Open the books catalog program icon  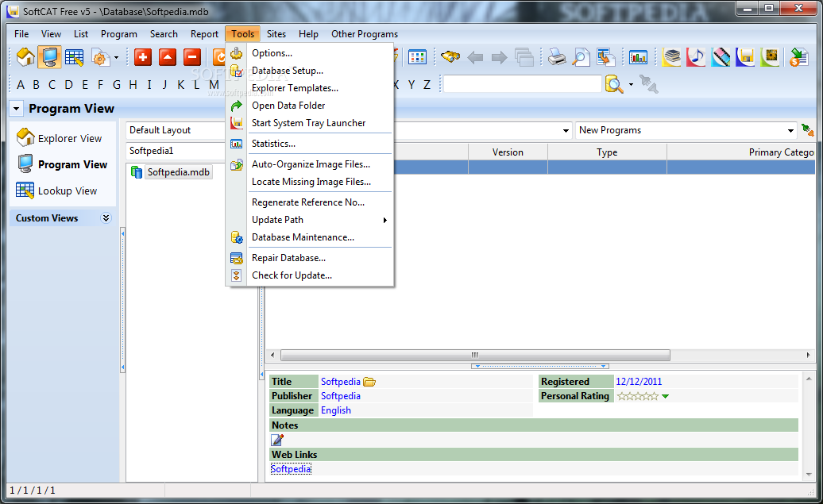coord(671,57)
